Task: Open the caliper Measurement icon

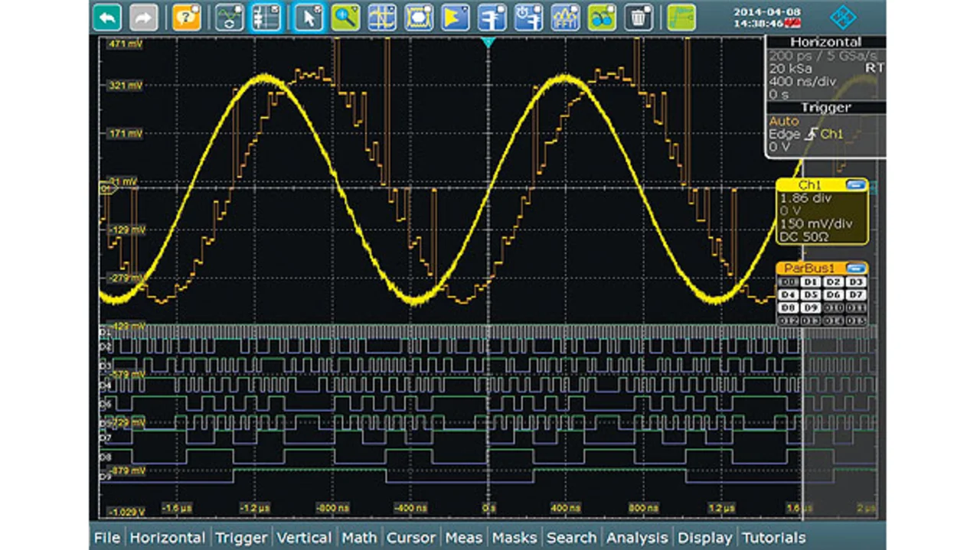Action: pyautogui.click(x=492, y=17)
